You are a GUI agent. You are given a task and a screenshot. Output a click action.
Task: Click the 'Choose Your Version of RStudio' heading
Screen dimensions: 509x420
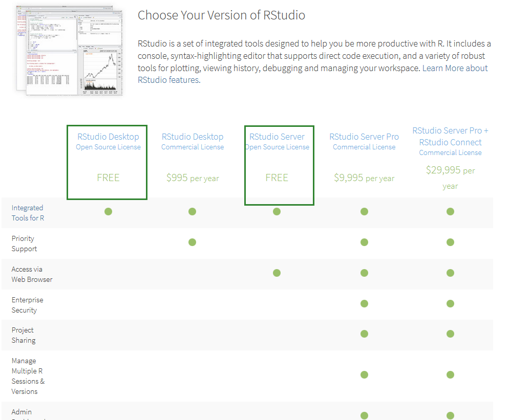[x=221, y=15]
